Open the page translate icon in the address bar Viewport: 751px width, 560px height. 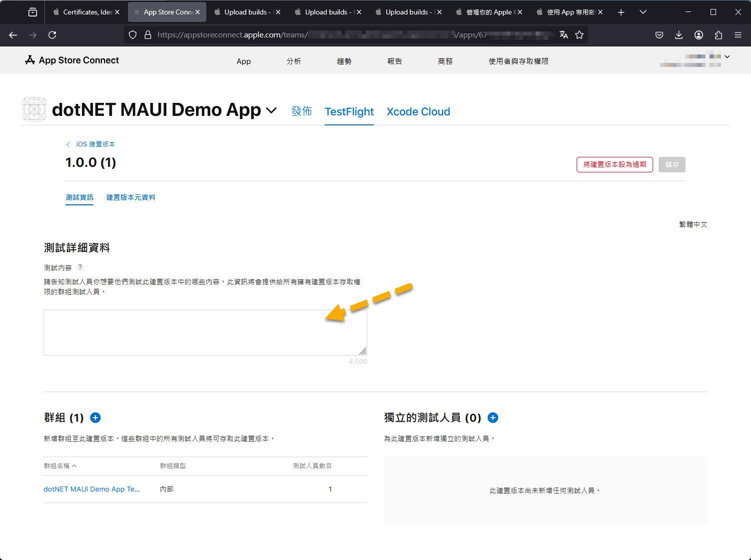[564, 34]
